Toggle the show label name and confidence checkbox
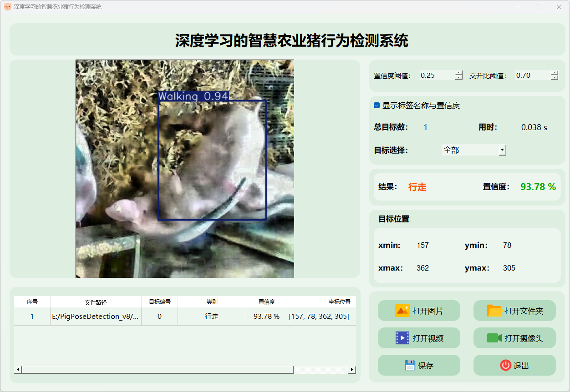Screen dimensions: 570x392 [377, 106]
